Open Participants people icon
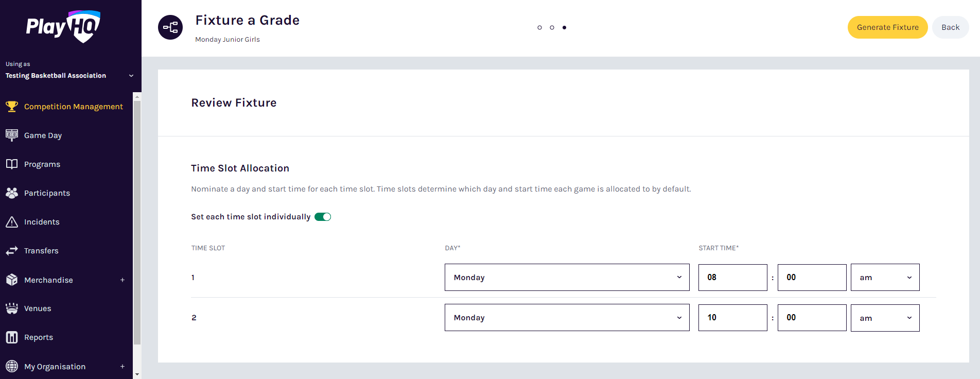Image resolution: width=980 pixels, height=379 pixels. 11,193
